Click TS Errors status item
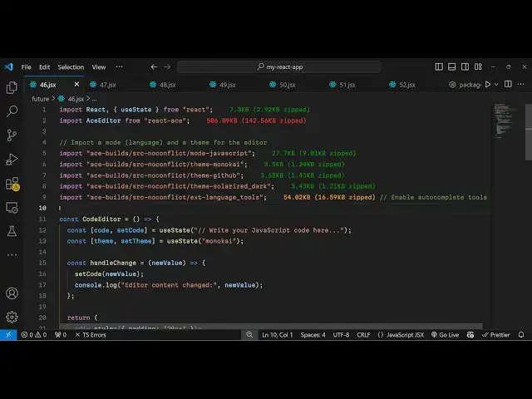Screen dimensions: 532x399 point(91,335)
